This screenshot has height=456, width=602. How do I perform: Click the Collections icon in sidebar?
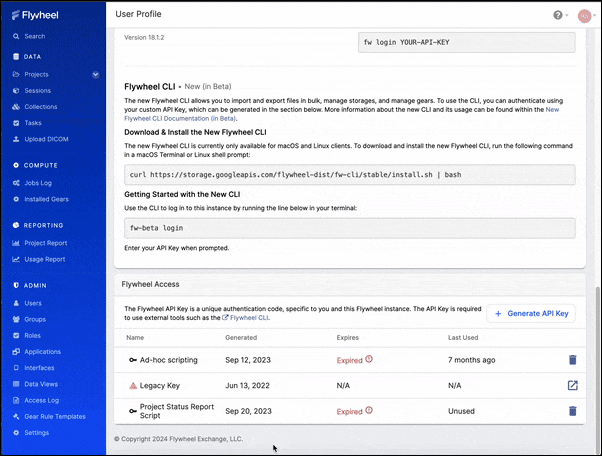pyautogui.click(x=16, y=107)
